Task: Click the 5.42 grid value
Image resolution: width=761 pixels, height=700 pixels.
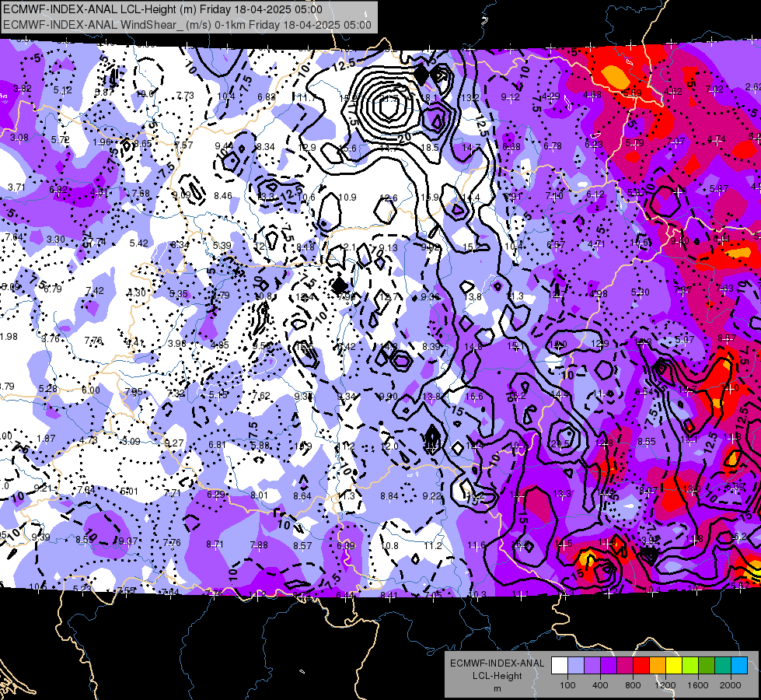Action: (139, 243)
